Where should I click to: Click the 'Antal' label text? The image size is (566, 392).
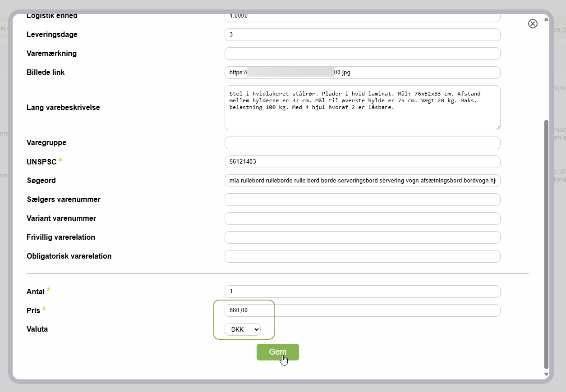click(x=36, y=292)
